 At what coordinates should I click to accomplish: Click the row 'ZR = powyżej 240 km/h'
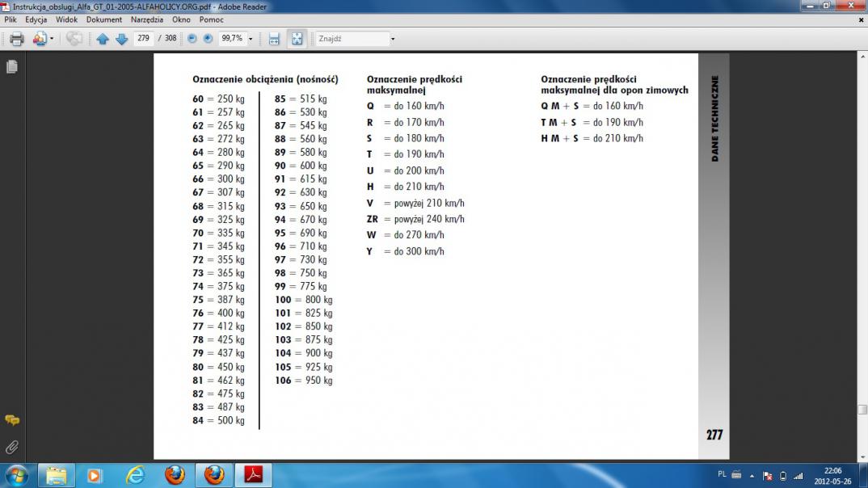415,219
